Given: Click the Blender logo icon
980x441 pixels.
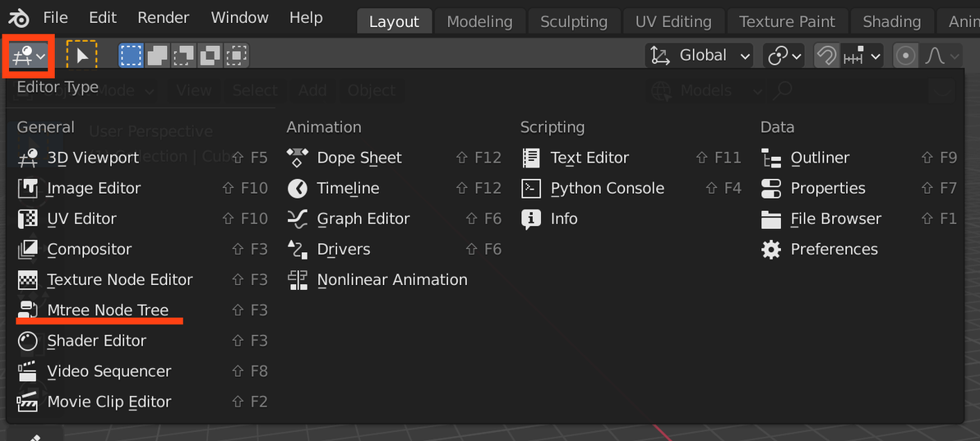Looking at the screenshot, I should tap(18, 18).
